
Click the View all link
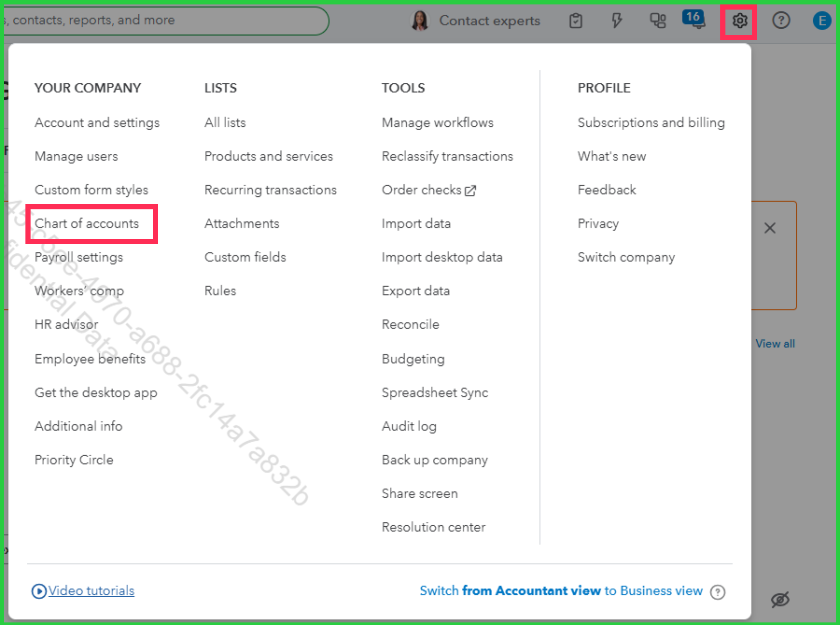tap(775, 343)
